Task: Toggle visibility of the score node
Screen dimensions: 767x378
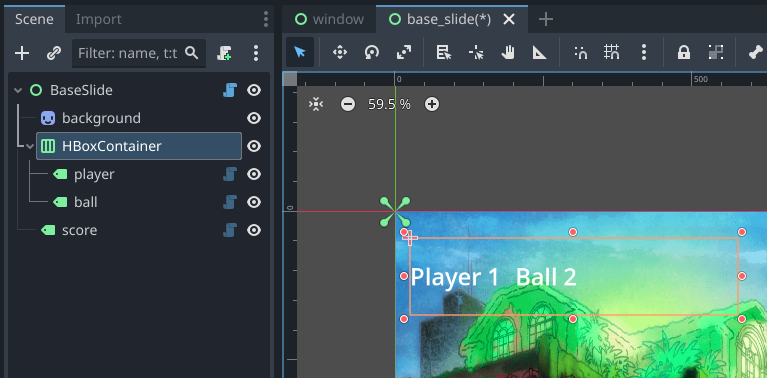Action: click(x=253, y=230)
